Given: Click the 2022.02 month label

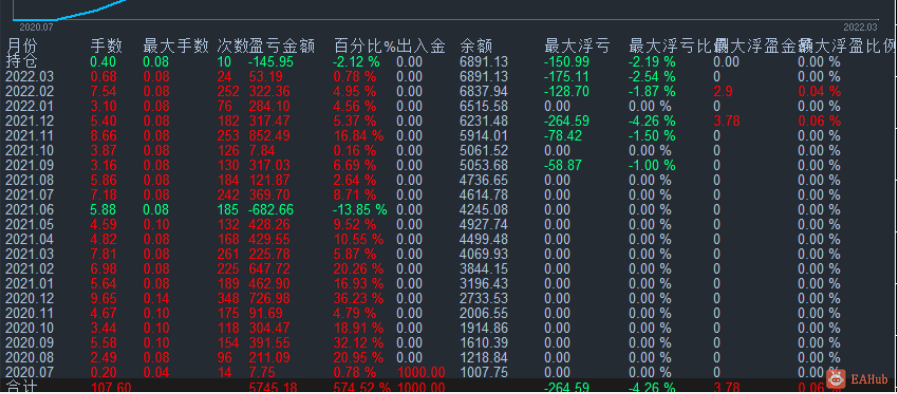Looking at the screenshot, I should (x=29, y=91).
